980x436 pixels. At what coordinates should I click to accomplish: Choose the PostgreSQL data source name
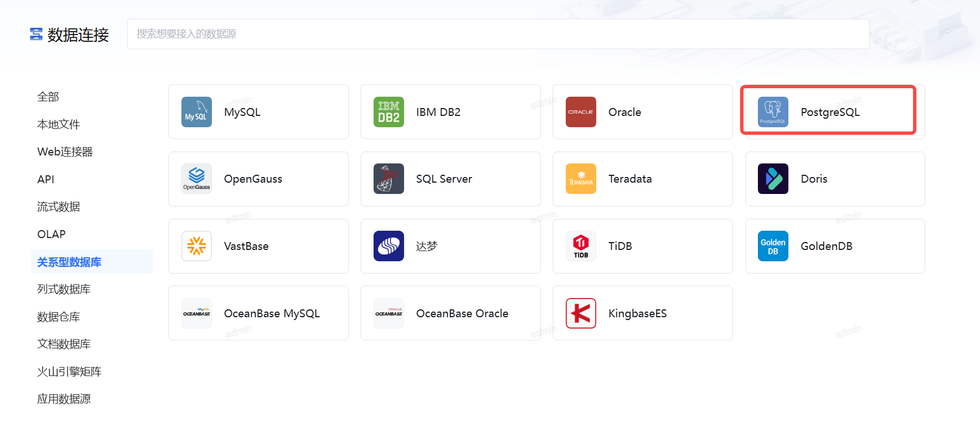830,112
